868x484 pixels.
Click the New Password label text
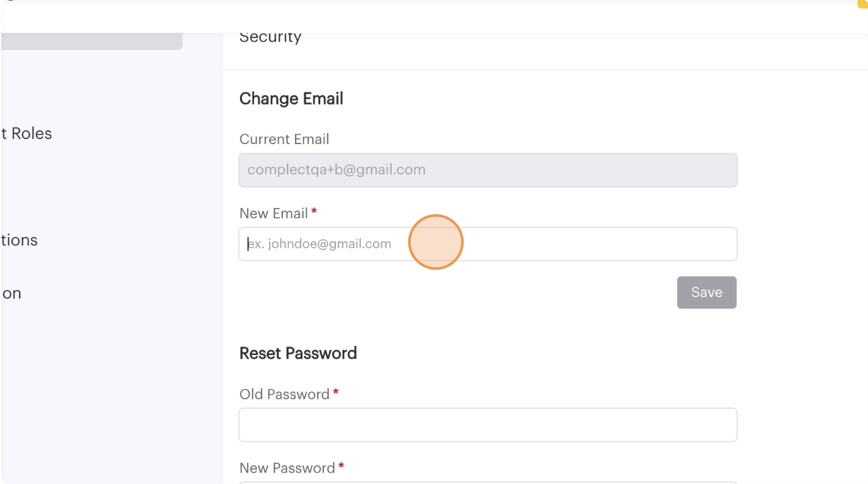(x=287, y=468)
